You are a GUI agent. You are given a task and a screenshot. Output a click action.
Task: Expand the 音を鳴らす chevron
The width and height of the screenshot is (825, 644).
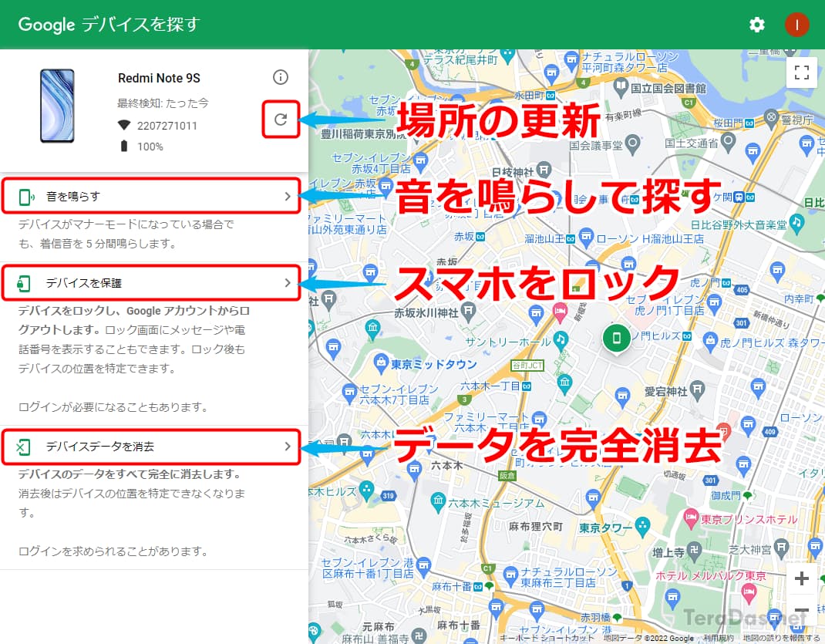click(288, 196)
